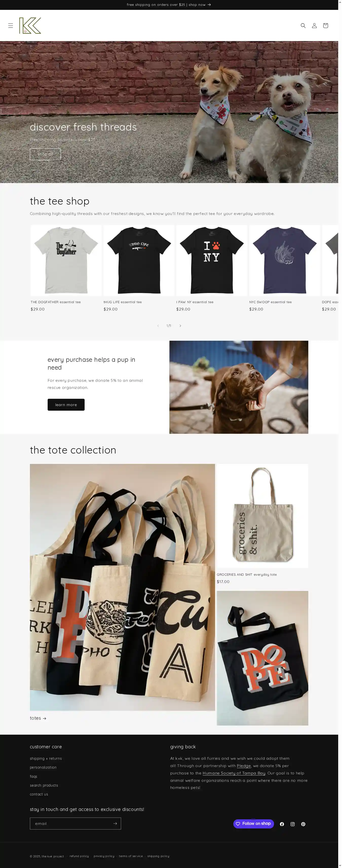Open the Pinterest profile icon
This screenshot has width=342, height=868.
pyautogui.click(x=303, y=824)
